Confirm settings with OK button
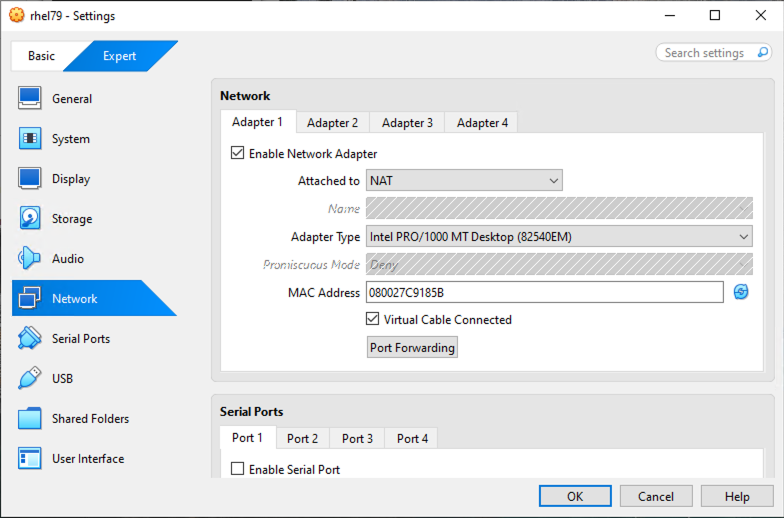The image size is (784, 518). 575,496
